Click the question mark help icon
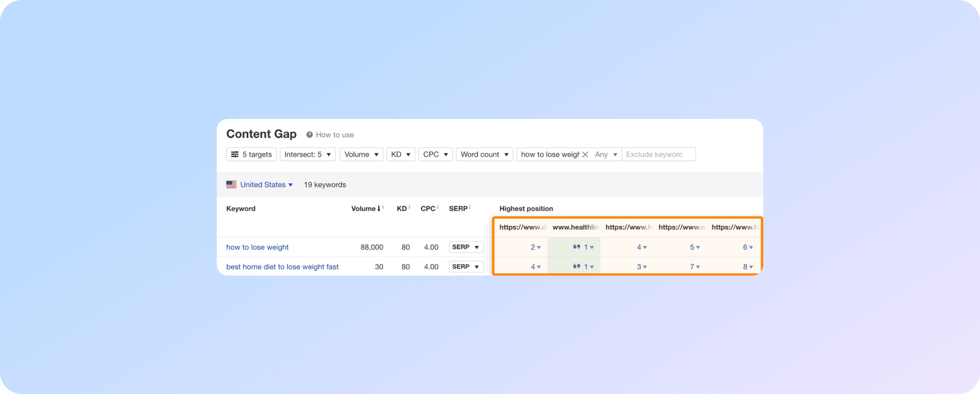This screenshot has width=980, height=394. pyautogui.click(x=310, y=135)
